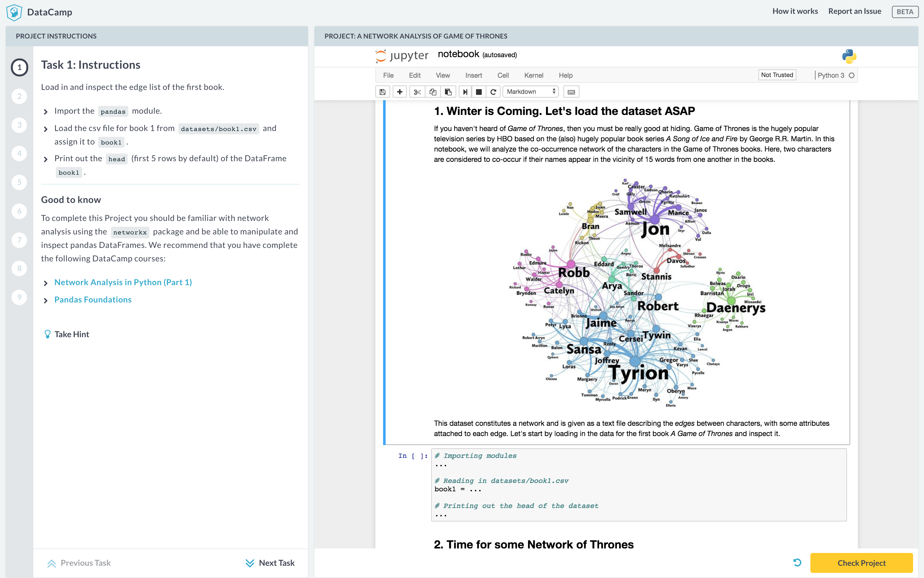924x578 pixels.
Task: Restart the kernel with circular arrow icon
Action: [x=493, y=92]
